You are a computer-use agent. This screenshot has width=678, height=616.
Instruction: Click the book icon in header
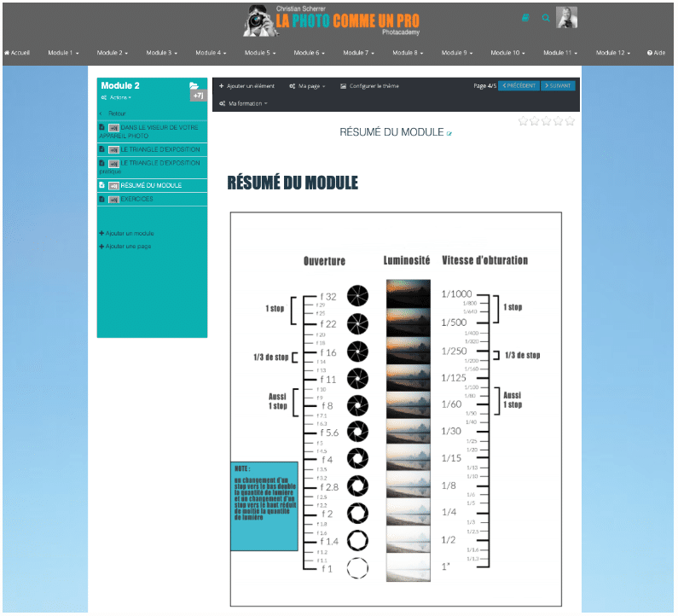pos(525,18)
